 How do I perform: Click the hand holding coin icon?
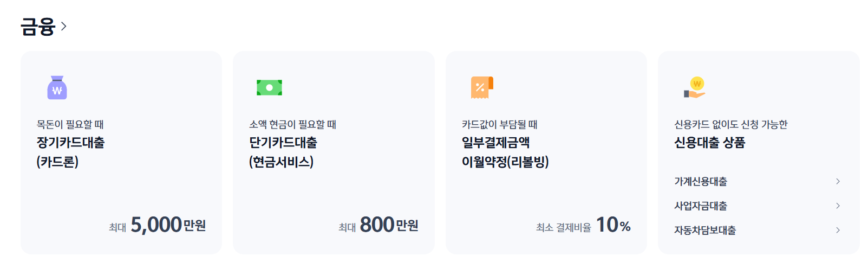695,87
